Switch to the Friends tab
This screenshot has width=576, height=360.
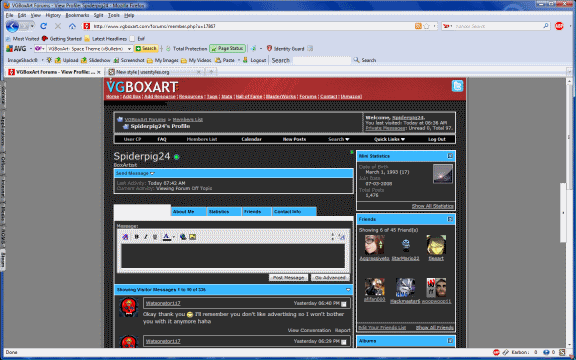[x=257, y=212]
